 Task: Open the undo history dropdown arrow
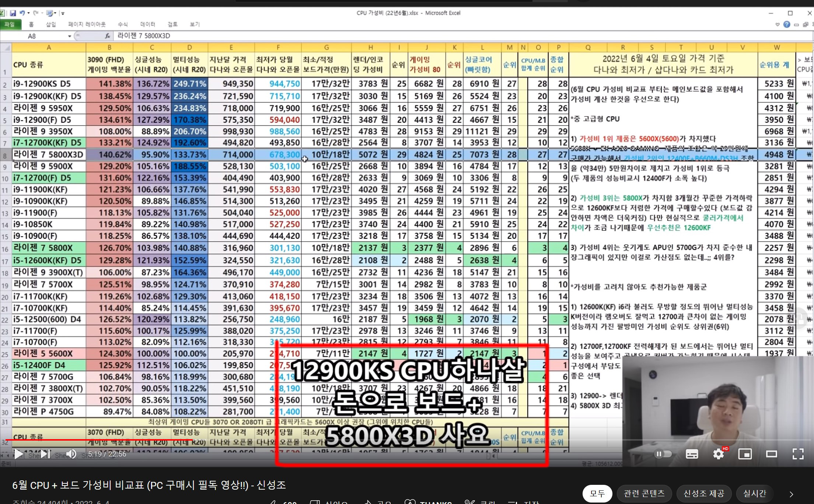pos(28,13)
